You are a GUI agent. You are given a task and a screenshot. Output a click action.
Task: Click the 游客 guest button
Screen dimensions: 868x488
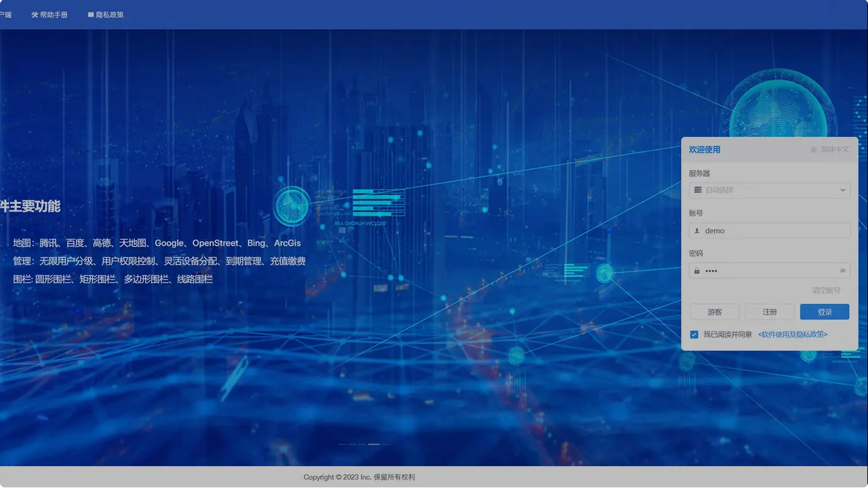coord(715,312)
